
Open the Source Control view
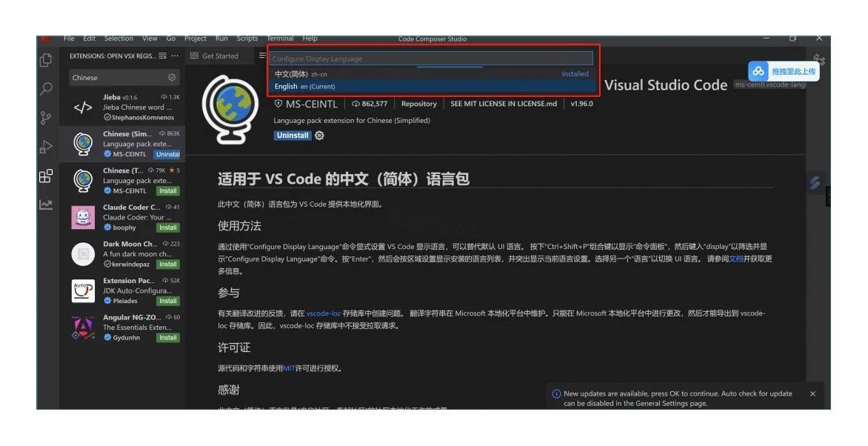[47, 118]
